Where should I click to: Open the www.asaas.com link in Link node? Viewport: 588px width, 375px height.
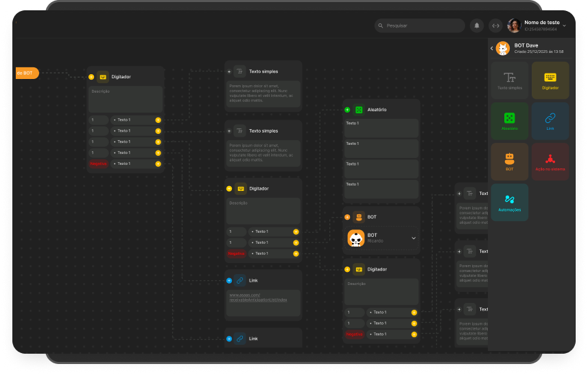(258, 297)
